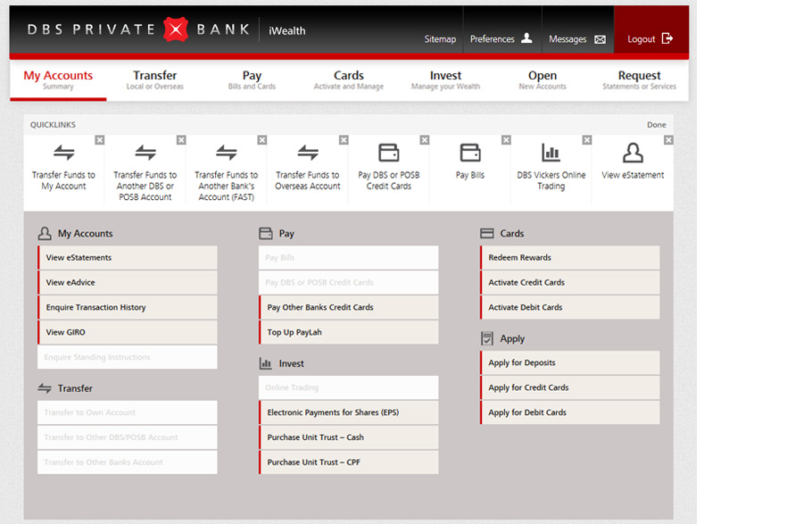Click Transfer Funds to My Account quicklink icon

pyautogui.click(x=63, y=153)
